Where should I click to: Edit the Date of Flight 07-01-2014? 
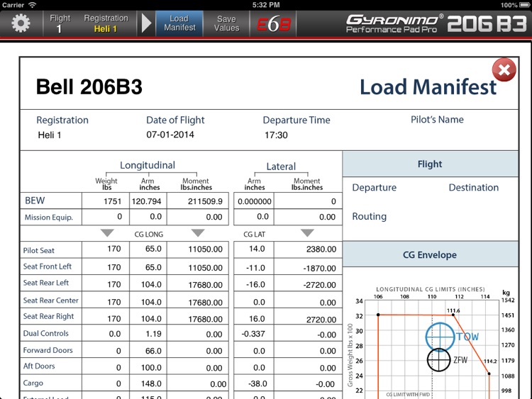tap(170, 135)
